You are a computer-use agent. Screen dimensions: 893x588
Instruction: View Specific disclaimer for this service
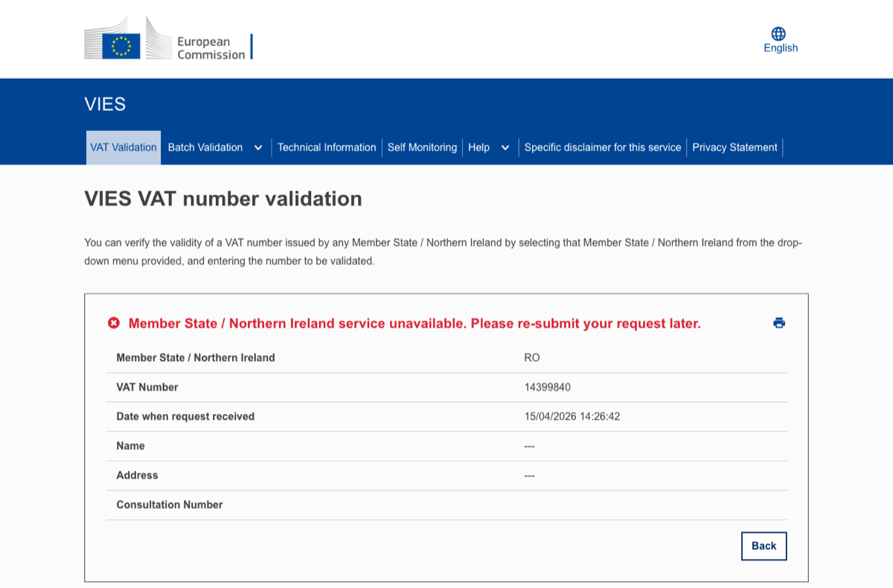603,147
